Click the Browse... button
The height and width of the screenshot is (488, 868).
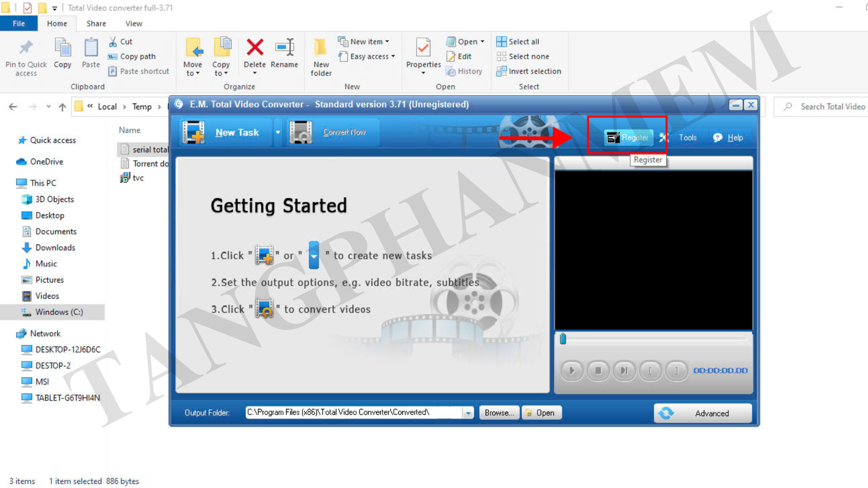(x=499, y=413)
